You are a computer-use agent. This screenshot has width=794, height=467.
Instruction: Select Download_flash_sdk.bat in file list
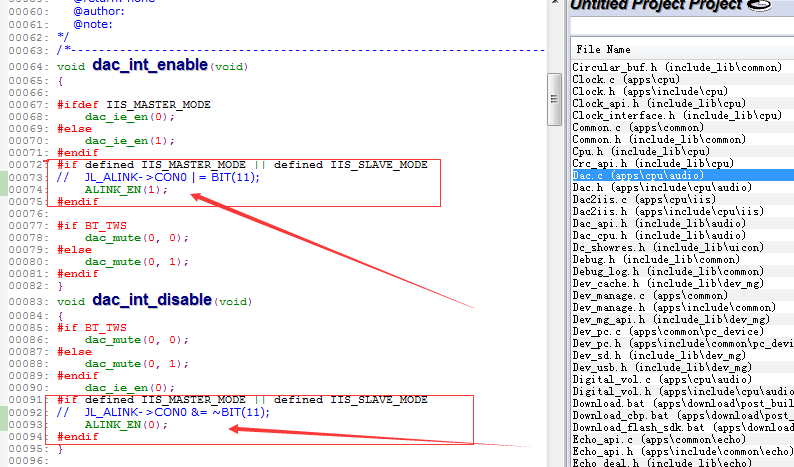point(683,427)
